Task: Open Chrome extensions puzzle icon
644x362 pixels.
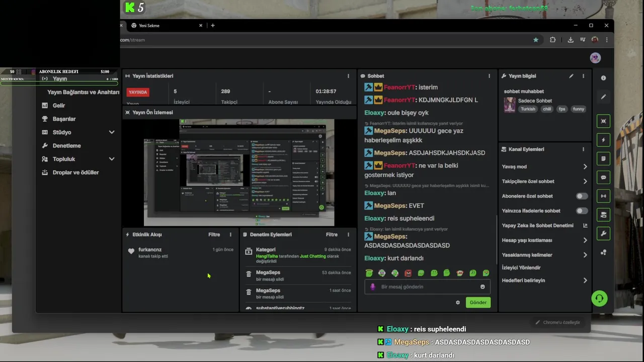Action: 552,40
